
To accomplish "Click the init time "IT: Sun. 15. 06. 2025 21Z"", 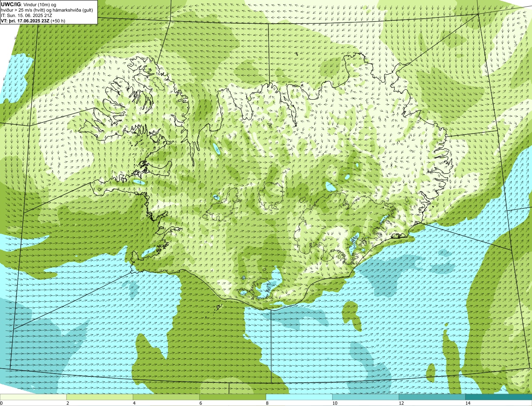I will point(27,15).
